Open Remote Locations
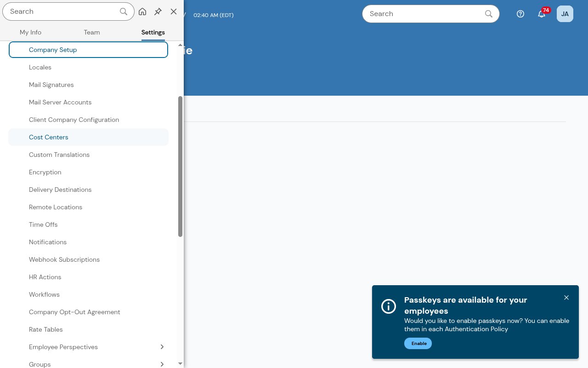 (x=89, y=207)
